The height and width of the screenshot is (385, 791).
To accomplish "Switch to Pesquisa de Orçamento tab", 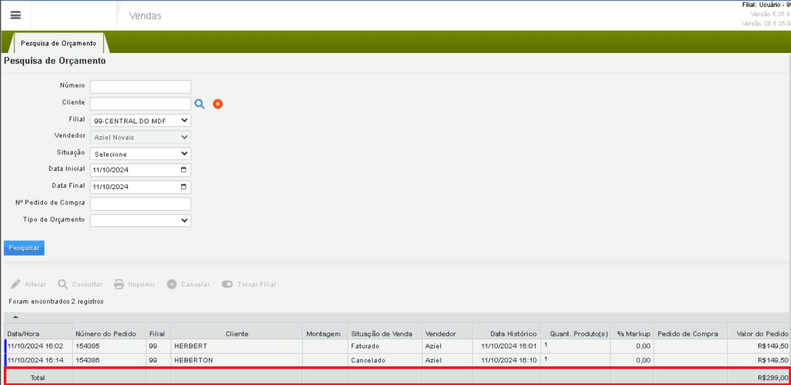I will [x=59, y=43].
